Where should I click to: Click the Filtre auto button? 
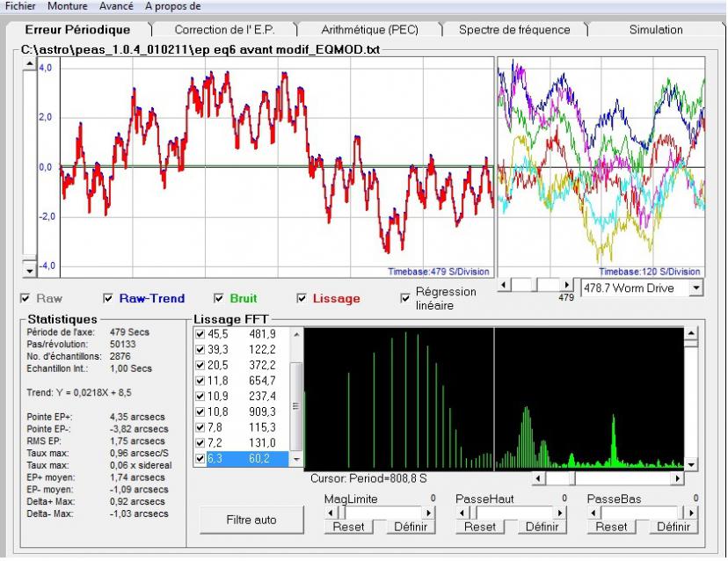[251, 520]
